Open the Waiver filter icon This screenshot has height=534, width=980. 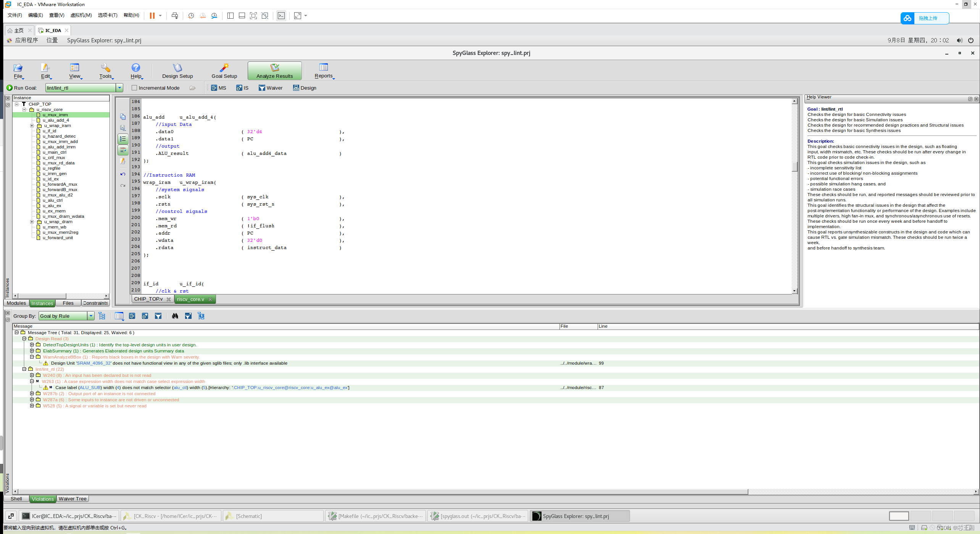[262, 88]
